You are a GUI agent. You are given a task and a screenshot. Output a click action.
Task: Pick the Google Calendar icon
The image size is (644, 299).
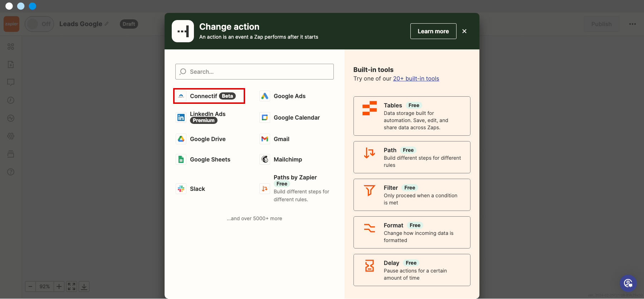pos(265,117)
